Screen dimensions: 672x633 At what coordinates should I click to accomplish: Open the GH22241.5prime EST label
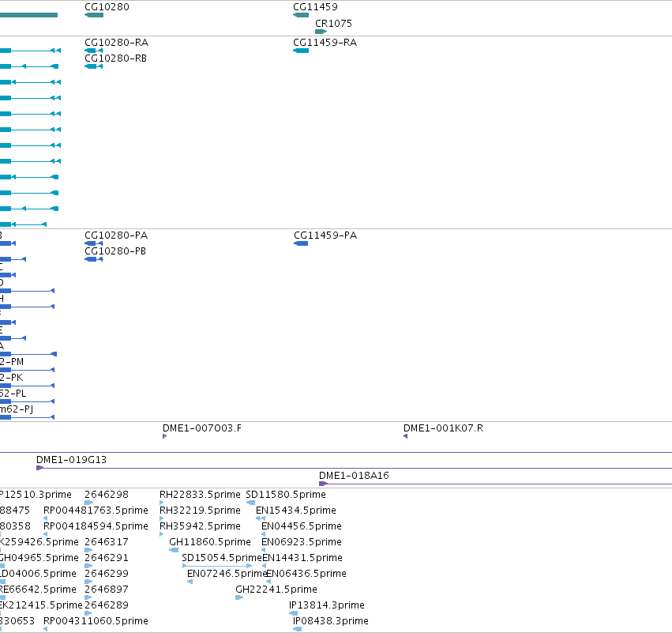click(276, 590)
